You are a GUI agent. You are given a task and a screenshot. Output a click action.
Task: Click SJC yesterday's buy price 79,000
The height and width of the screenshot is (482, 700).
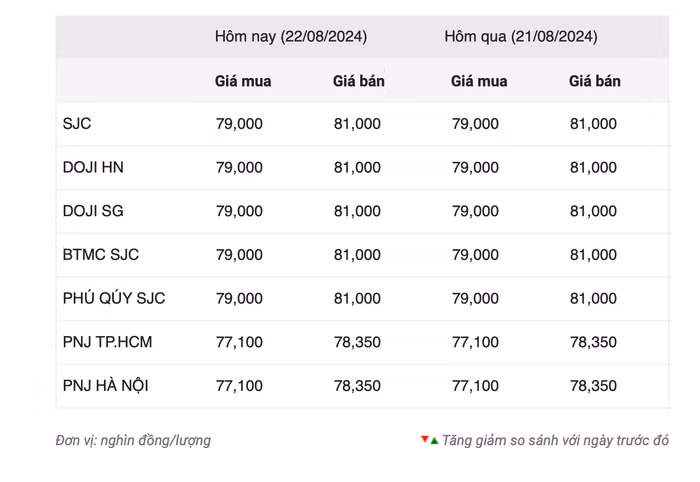[x=475, y=124]
